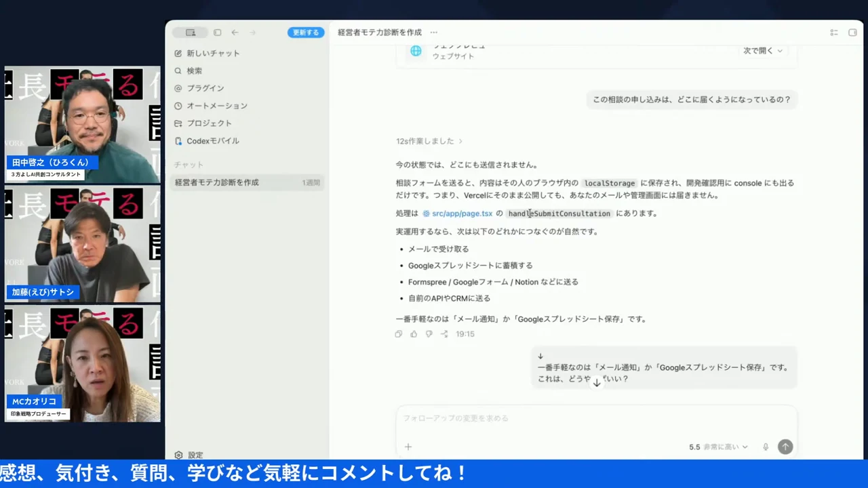
Task: Go forward with the right arrow
Action: point(252,33)
